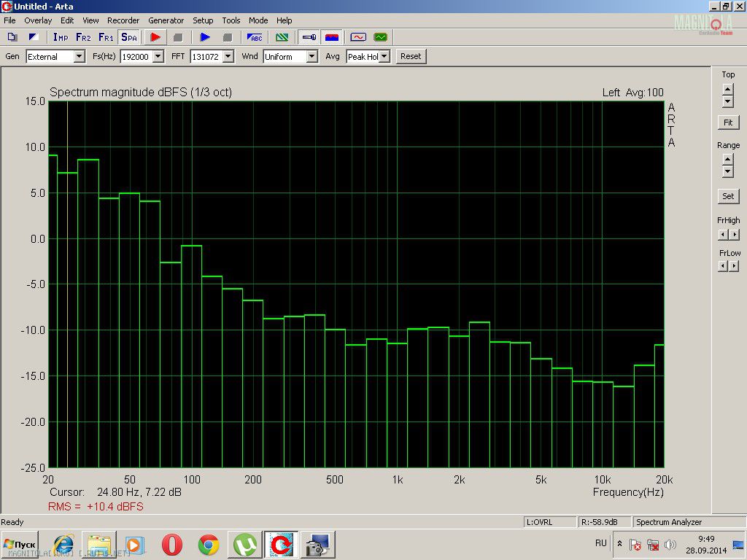Click the green striped graph setup icon
This screenshot has width=747, height=560.
tap(282, 37)
